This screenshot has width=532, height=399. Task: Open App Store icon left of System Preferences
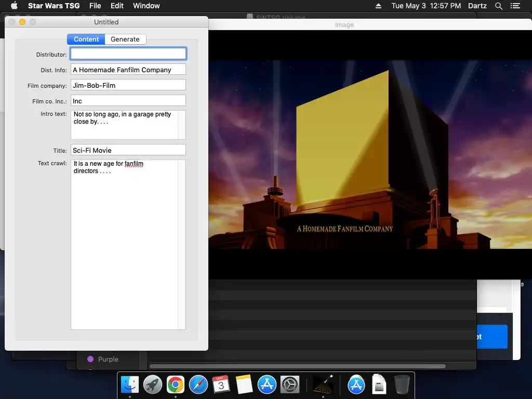(x=267, y=385)
